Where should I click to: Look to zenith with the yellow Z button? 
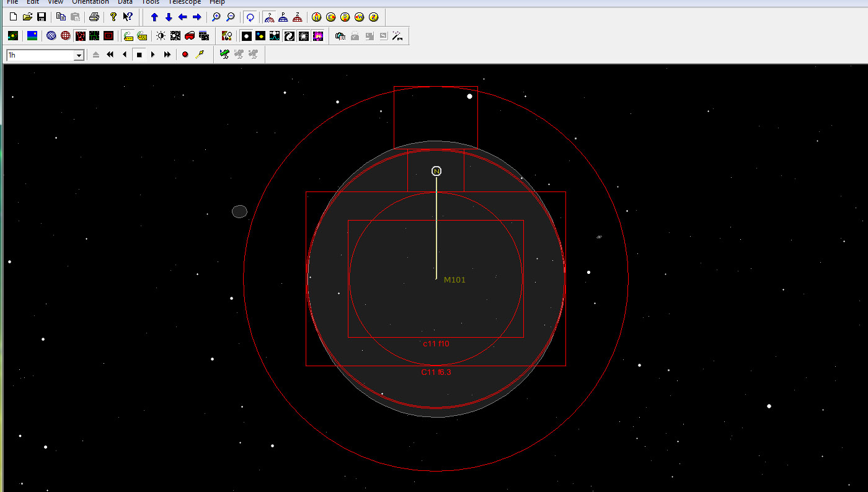pos(374,17)
